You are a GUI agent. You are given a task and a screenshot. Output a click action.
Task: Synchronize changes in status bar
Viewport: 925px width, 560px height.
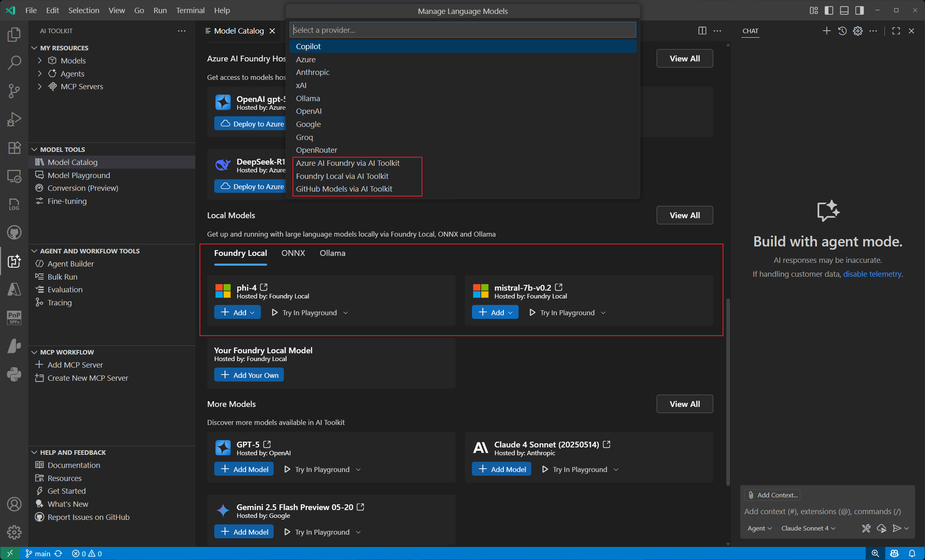click(x=58, y=553)
